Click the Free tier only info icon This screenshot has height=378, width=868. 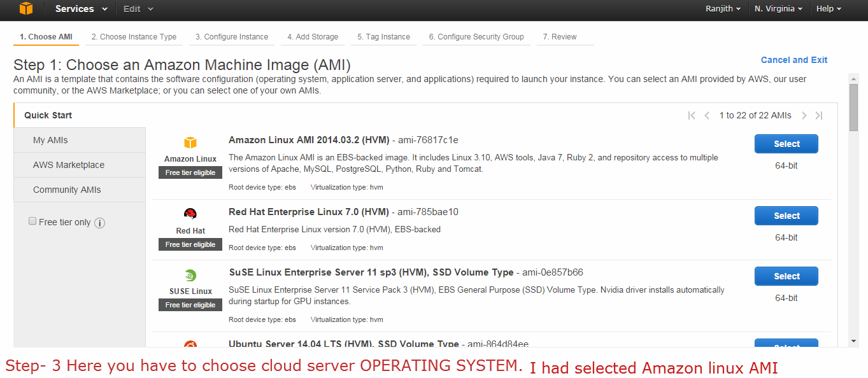click(x=99, y=223)
